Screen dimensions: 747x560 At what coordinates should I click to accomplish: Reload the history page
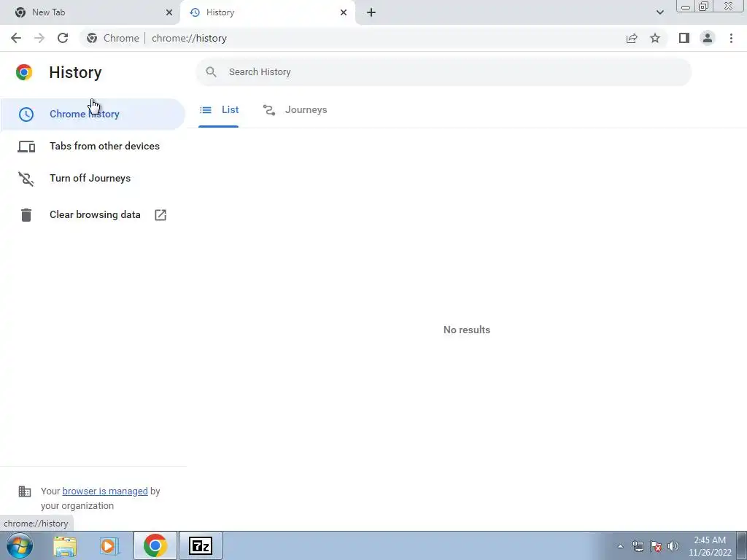pyautogui.click(x=63, y=38)
